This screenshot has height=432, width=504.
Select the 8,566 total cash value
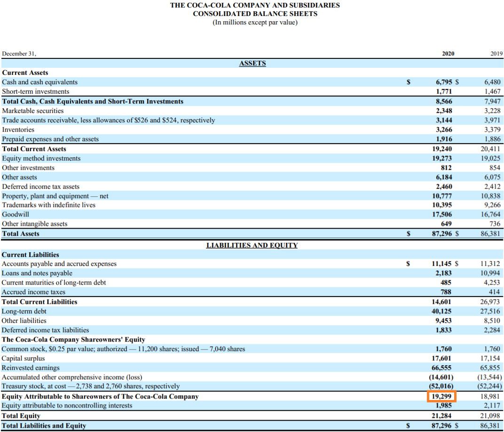tap(444, 101)
